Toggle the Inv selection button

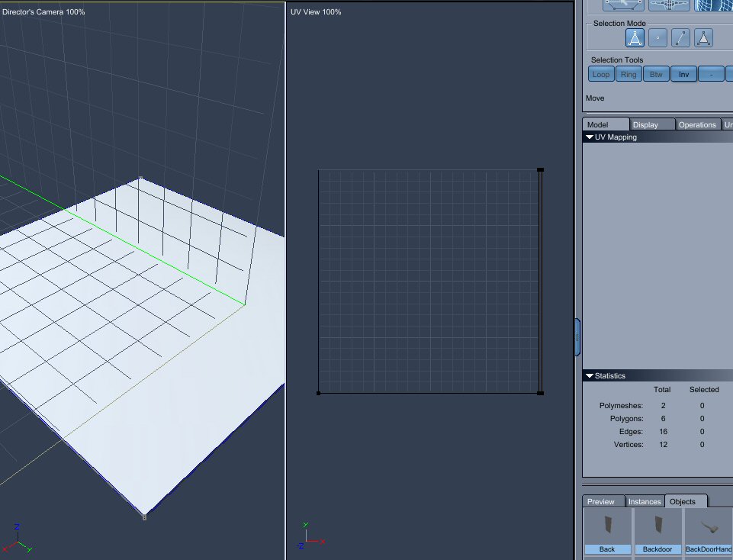pyautogui.click(x=683, y=74)
